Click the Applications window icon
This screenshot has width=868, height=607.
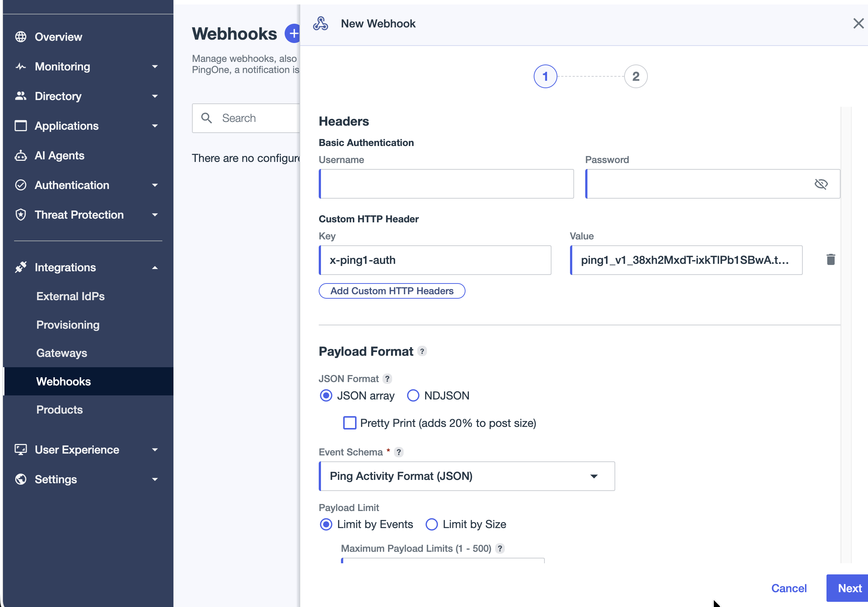[21, 126]
